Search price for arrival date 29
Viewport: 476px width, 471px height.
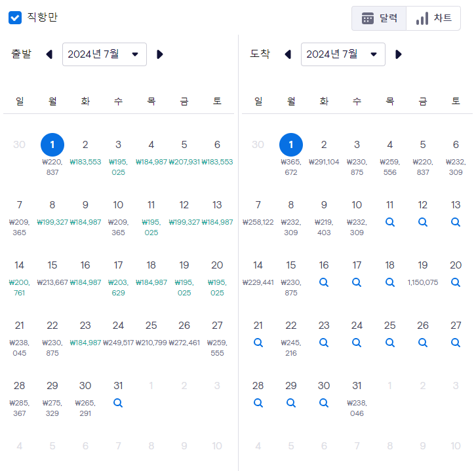tap(291, 403)
